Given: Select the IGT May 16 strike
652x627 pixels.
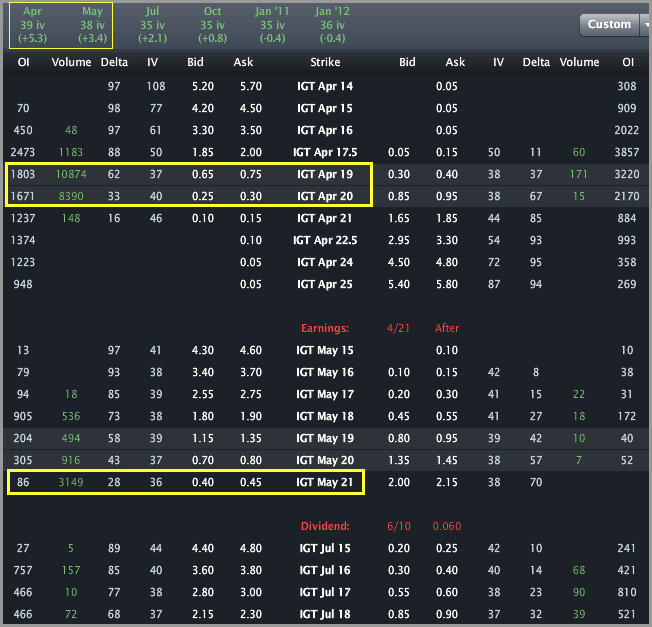Looking at the screenshot, I should pyautogui.click(x=325, y=373).
